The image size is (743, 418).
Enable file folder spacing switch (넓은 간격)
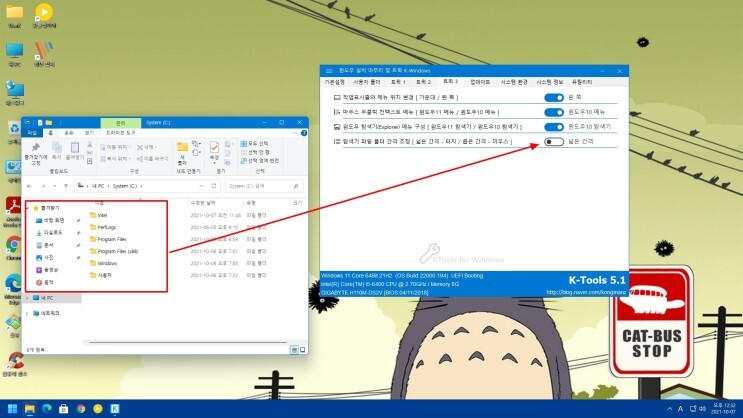click(553, 141)
